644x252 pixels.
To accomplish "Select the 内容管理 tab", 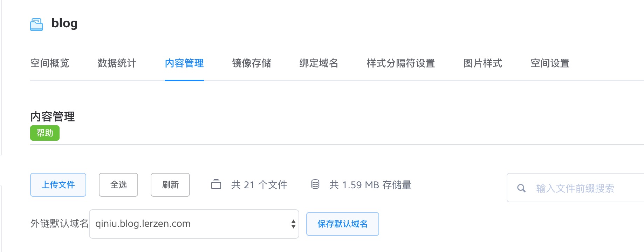I will click(184, 63).
